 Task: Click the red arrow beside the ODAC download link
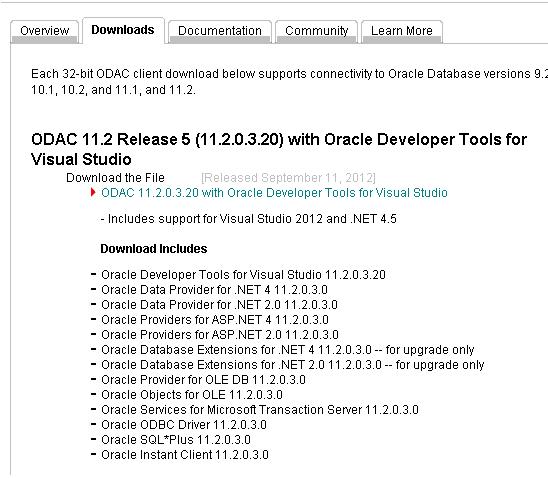[x=93, y=192]
